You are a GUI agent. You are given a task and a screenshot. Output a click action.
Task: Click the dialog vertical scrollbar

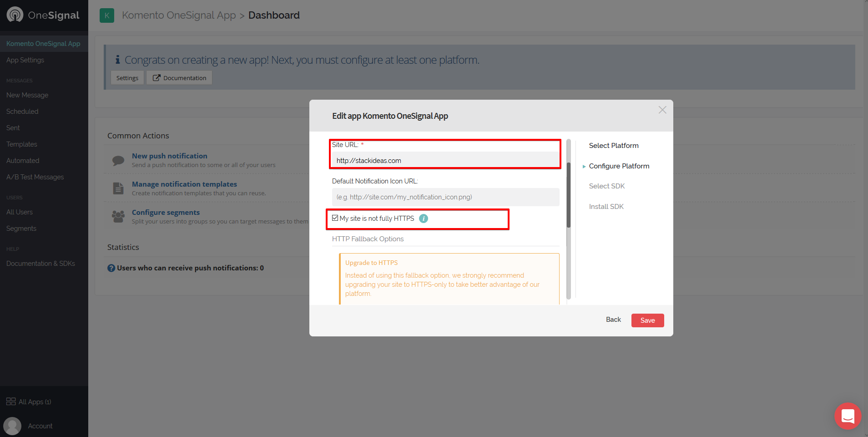pos(569,195)
